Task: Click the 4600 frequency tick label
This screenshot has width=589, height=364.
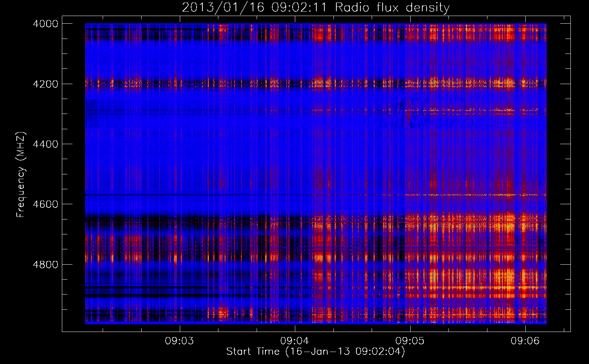Action: 46,204
